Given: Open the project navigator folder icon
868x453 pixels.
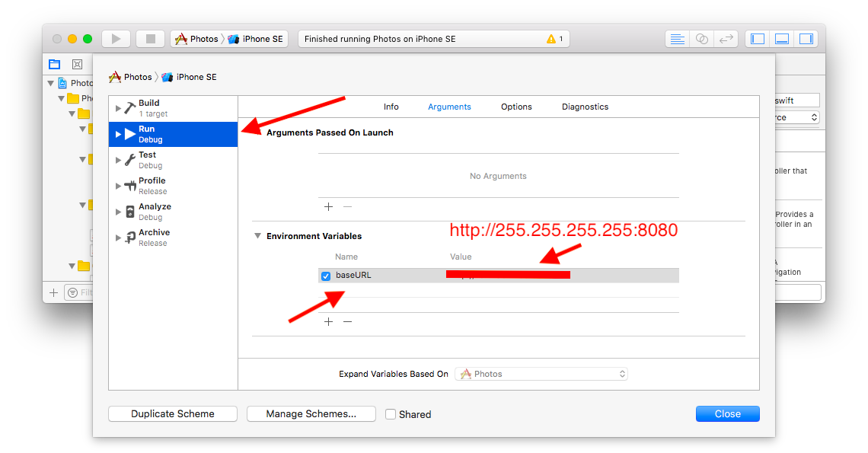Looking at the screenshot, I should click(x=54, y=64).
